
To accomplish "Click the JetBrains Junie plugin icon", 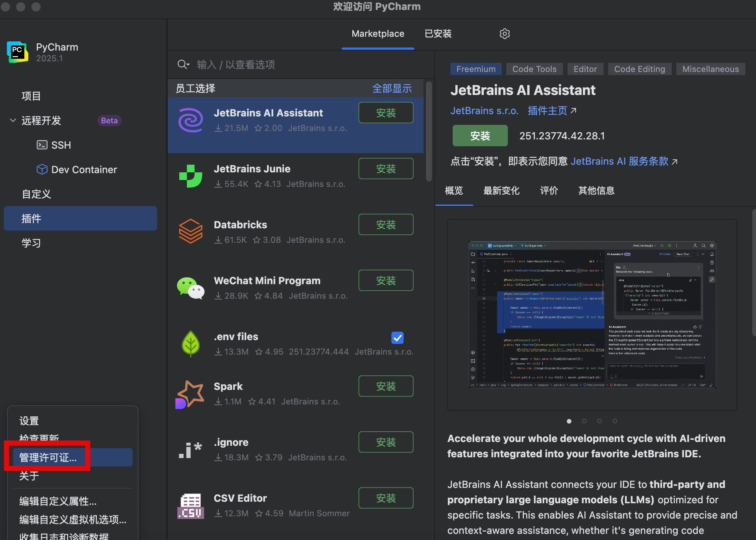I will 190,176.
